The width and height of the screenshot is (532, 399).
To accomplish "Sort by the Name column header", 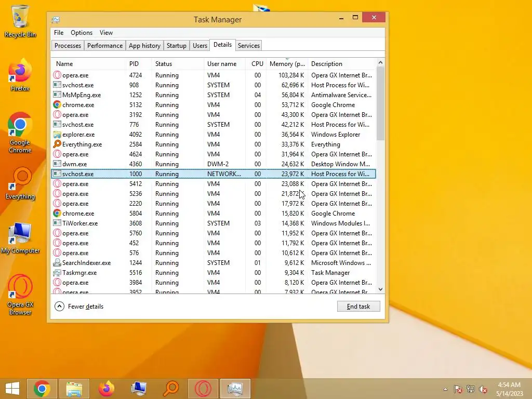I will click(x=88, y=64).
